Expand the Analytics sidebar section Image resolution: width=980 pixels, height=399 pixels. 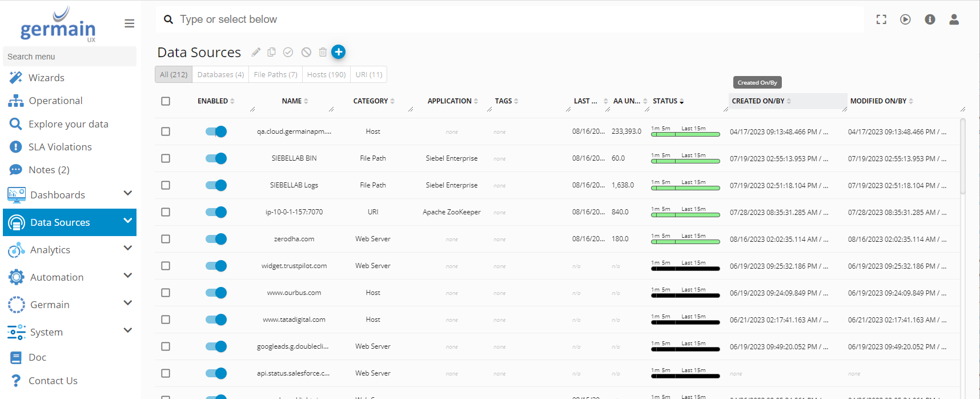(128, 249)
